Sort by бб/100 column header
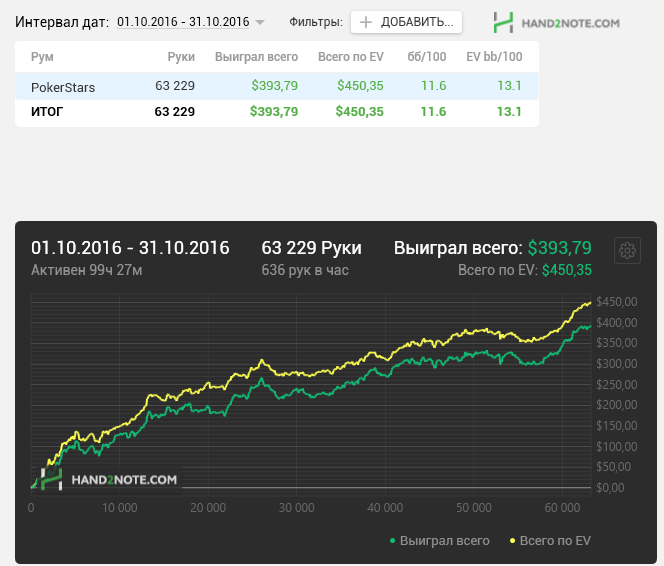The height and width of the screenshot is (566, 664). pos(427,57)
